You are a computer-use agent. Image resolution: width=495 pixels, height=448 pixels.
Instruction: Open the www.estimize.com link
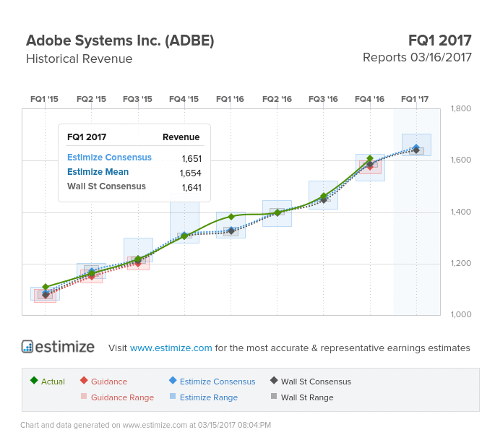coord(171,348)
